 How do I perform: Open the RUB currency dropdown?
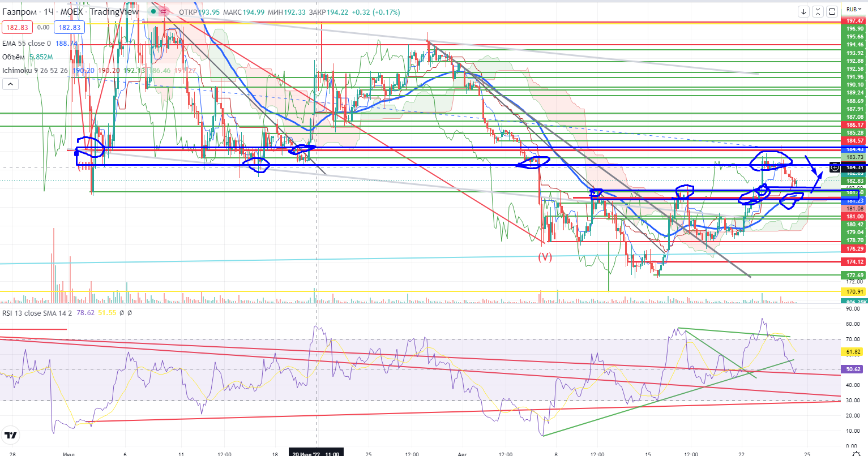coord(854,10)
